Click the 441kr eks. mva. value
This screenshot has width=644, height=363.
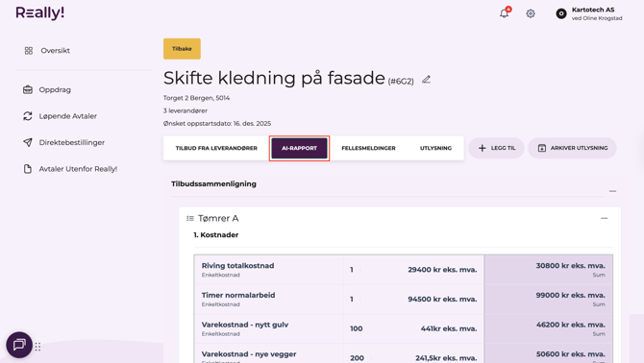[x=449, y=329]
